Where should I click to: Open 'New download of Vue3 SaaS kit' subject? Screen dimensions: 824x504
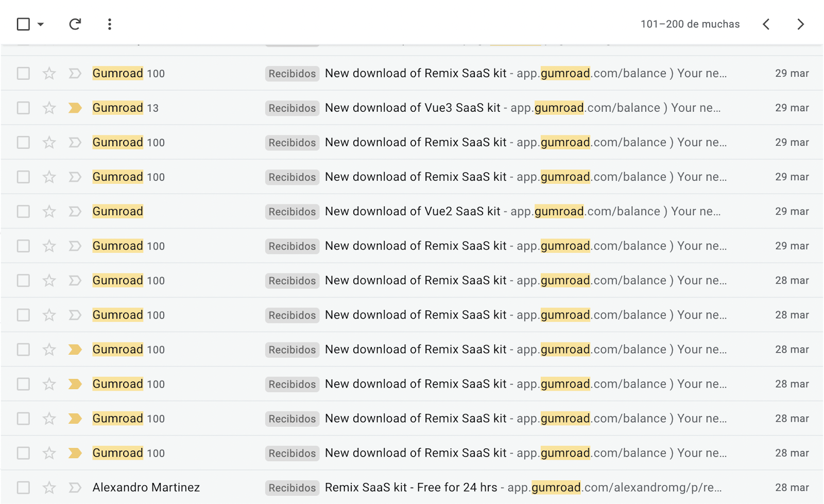click(413, 108)
